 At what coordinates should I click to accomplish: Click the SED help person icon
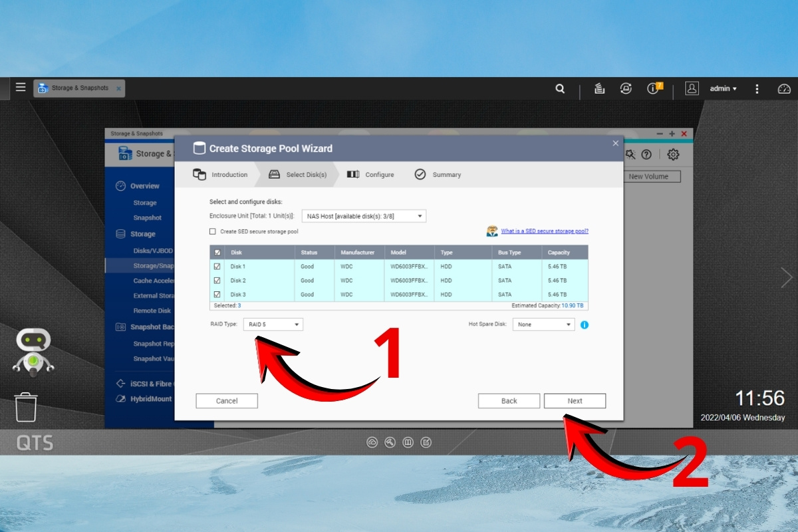(492, 231)
